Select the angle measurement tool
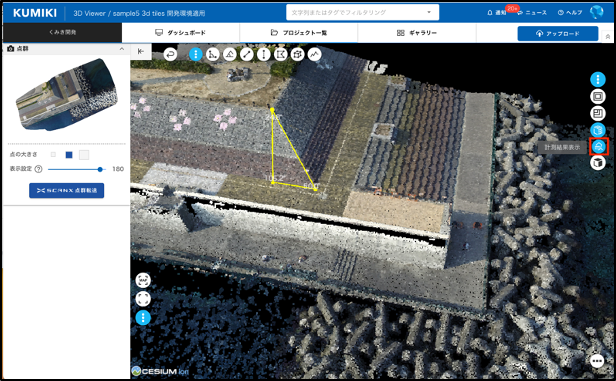Image resolution: width=616 pixels, height=381 pixels. (213, 54)
